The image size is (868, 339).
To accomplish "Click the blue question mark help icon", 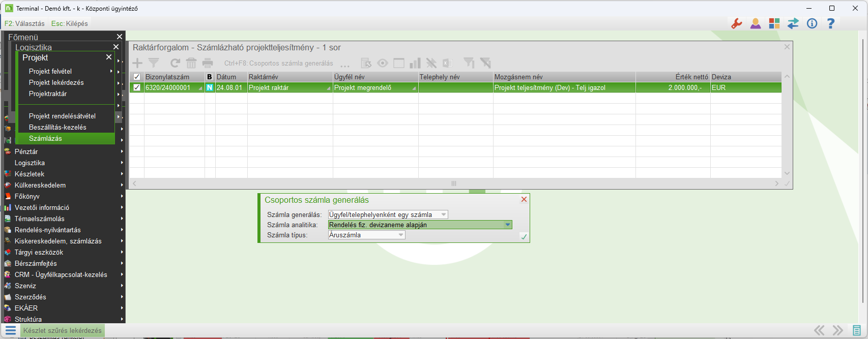I will coord(831,23).
